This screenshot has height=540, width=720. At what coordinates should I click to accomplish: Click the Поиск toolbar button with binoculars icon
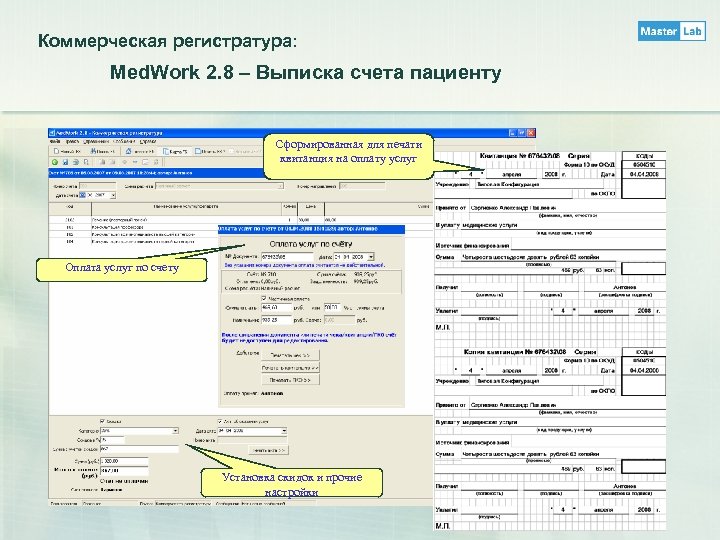[x=102, y=151]
